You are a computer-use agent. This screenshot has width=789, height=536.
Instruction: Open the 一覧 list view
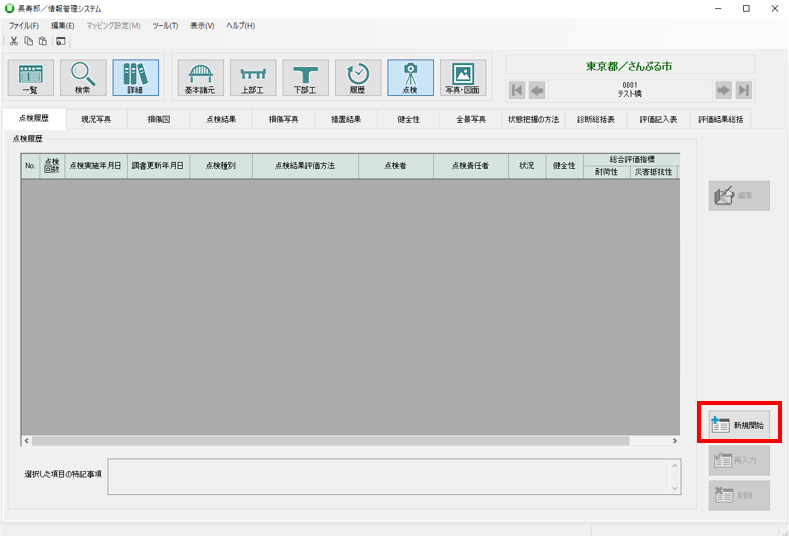tap(31, 78)
